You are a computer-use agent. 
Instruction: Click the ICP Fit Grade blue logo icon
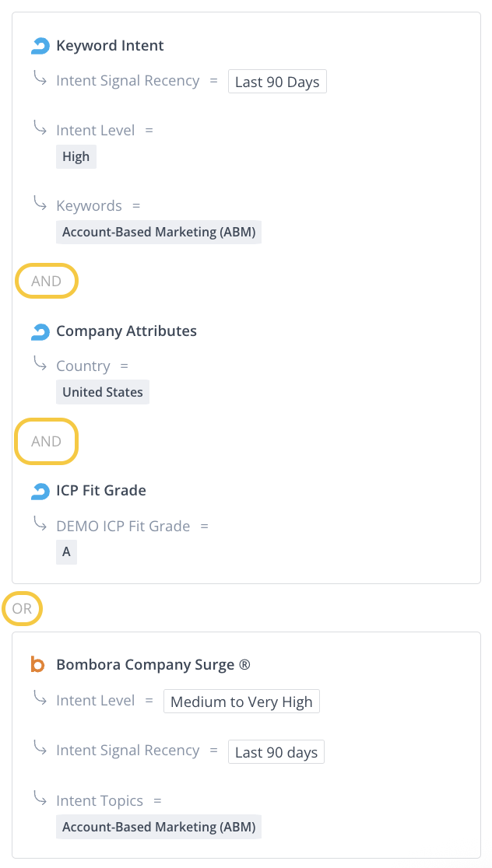click(x=40, y=492)
